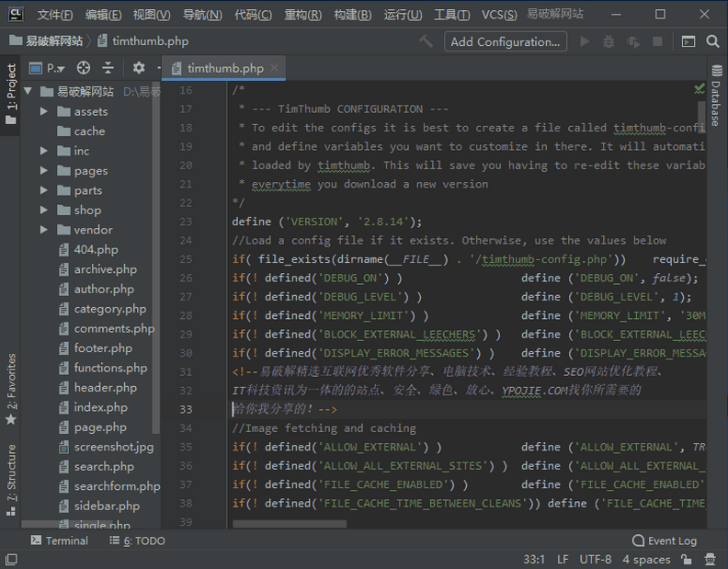
Task: Change UTF-8 file encoding
Action: coord(596,559)
